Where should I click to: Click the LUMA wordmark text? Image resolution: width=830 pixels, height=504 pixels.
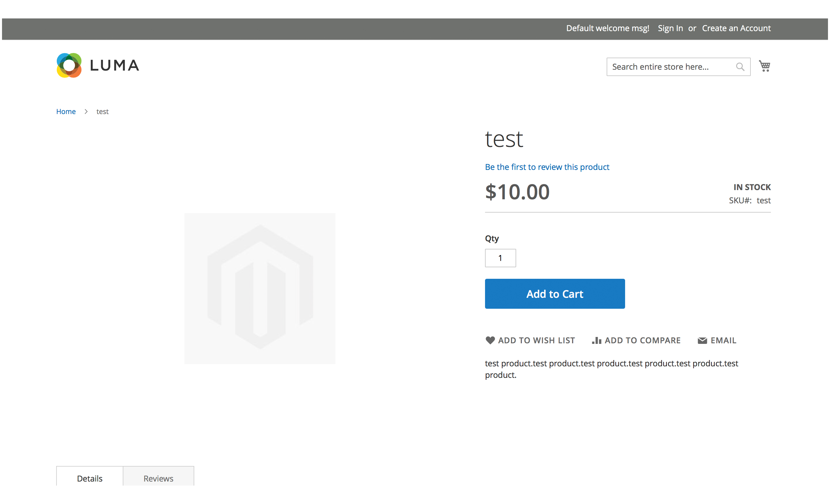(114, 65)
